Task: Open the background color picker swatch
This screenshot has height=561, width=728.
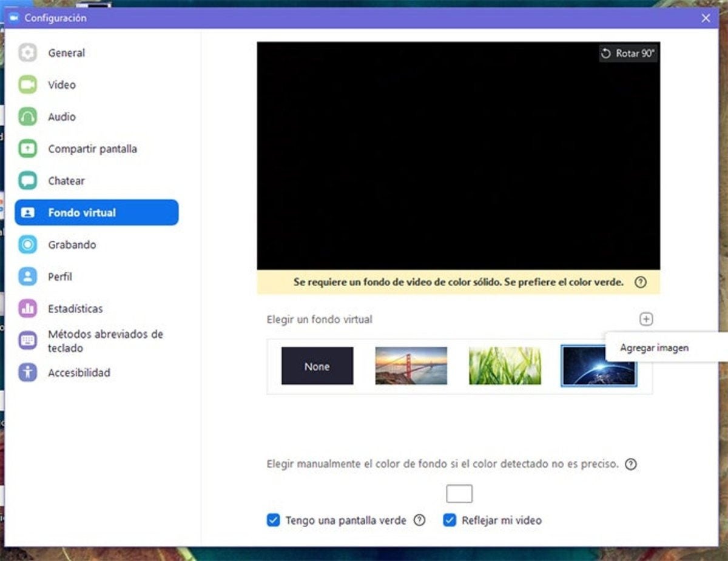Action: 459,493
